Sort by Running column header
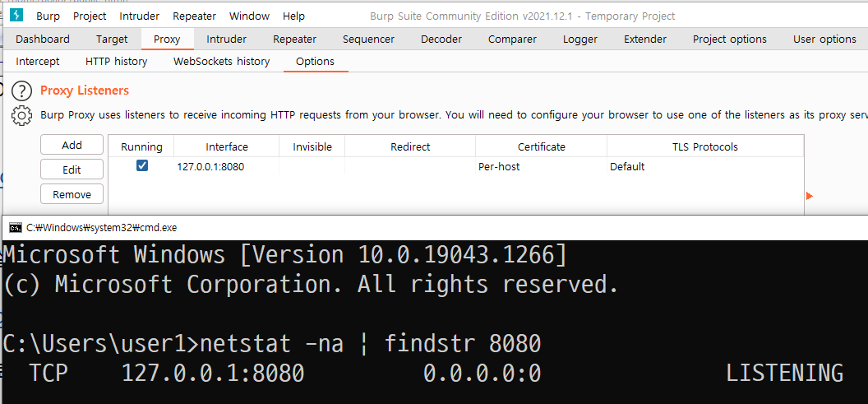 pos(141,146)
